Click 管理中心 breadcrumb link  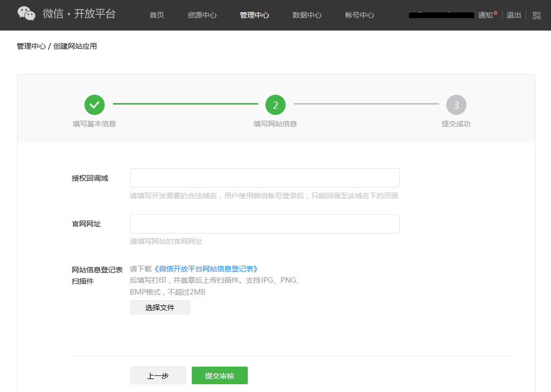[x=31, y=46]
